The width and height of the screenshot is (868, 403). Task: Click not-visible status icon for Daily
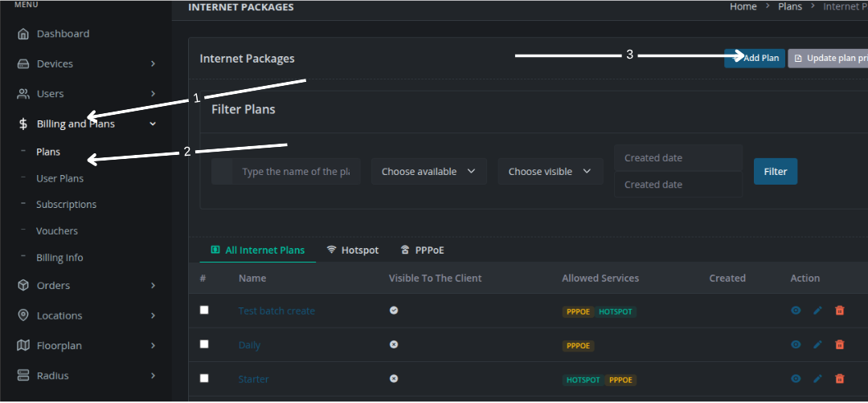[394, 344]
